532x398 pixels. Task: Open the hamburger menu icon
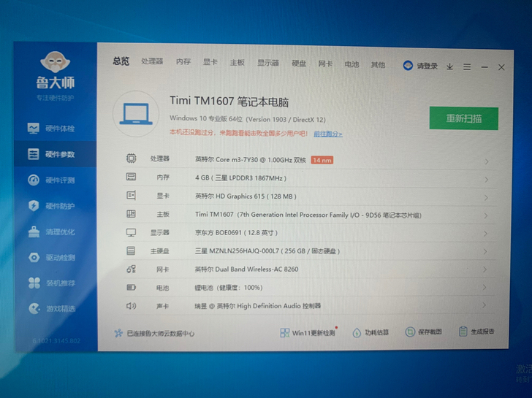click(467, 66)
